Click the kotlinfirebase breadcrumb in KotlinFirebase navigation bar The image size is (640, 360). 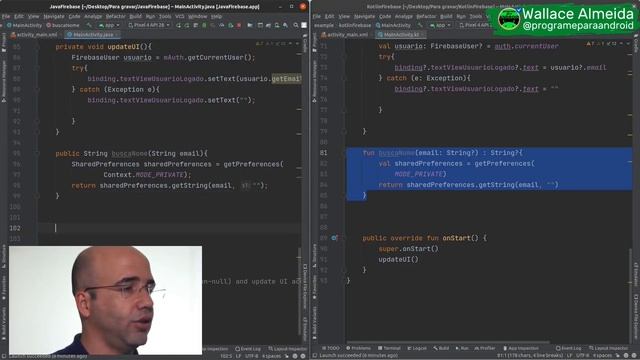(355, 25)
